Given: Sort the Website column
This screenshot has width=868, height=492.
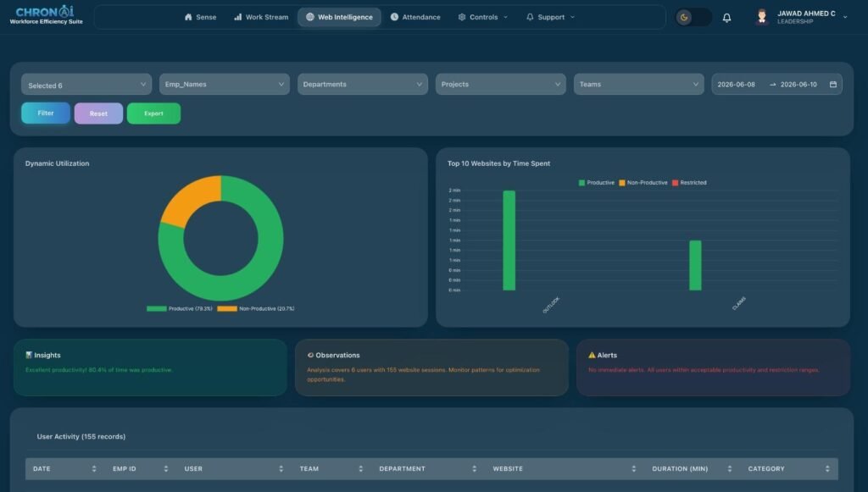Looking at the screenshot, I should 633,469.
